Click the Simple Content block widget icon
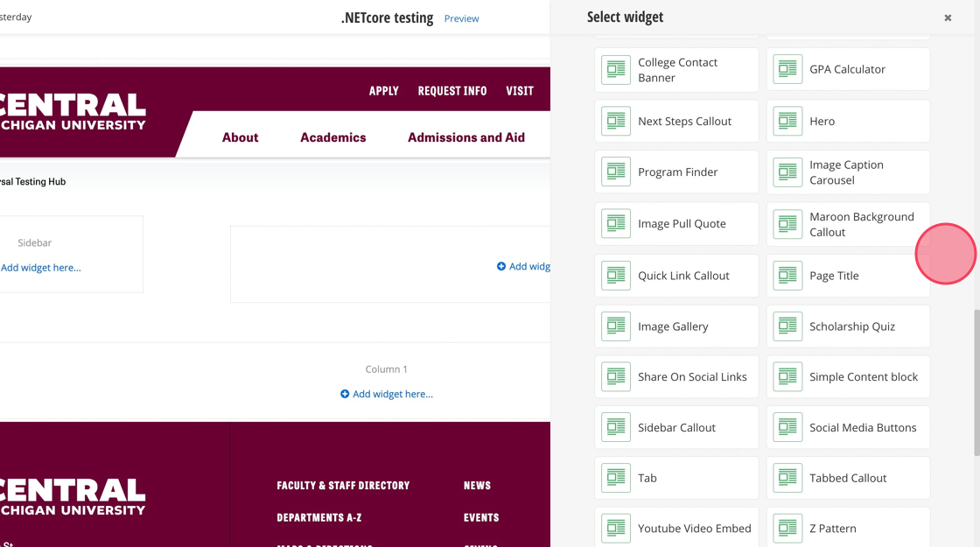This screenshot has height=547, width=980. [x=787, y=377]
